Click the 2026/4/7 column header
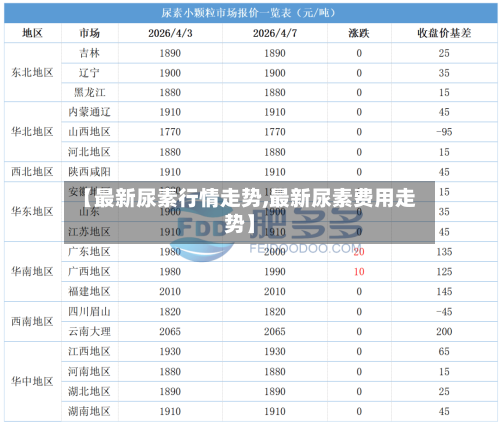 [x=275, y=33]
